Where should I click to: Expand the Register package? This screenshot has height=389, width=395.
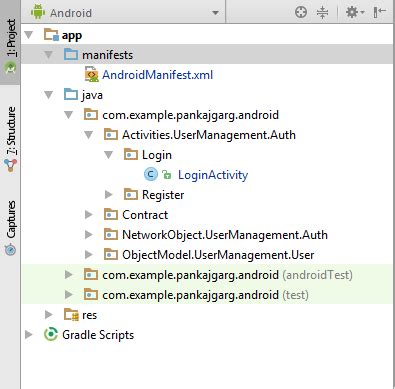click(109, 195)
